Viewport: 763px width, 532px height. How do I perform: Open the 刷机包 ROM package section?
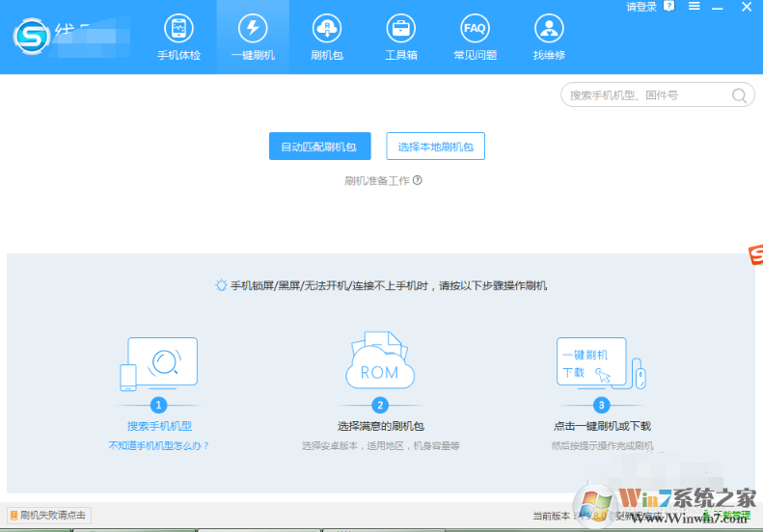[327, 37]
